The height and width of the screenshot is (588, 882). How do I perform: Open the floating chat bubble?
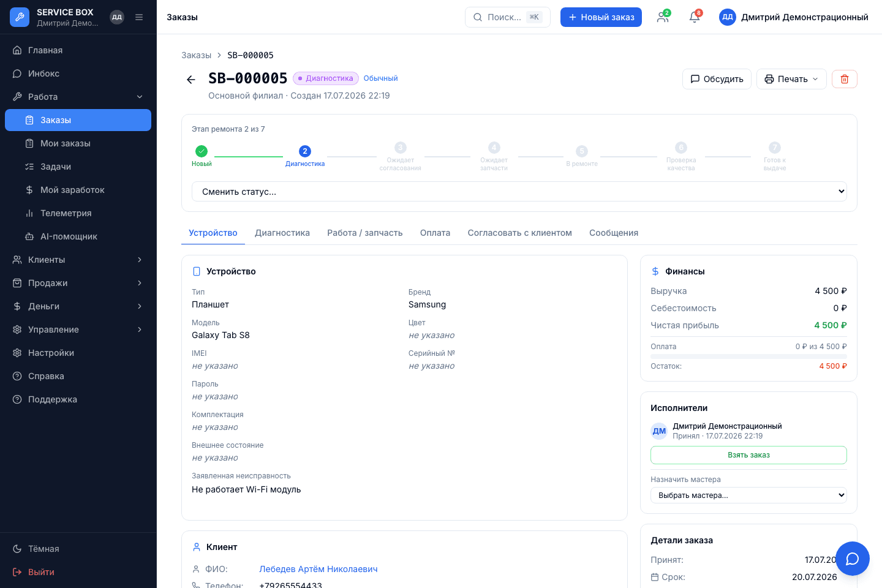point(853,559)
